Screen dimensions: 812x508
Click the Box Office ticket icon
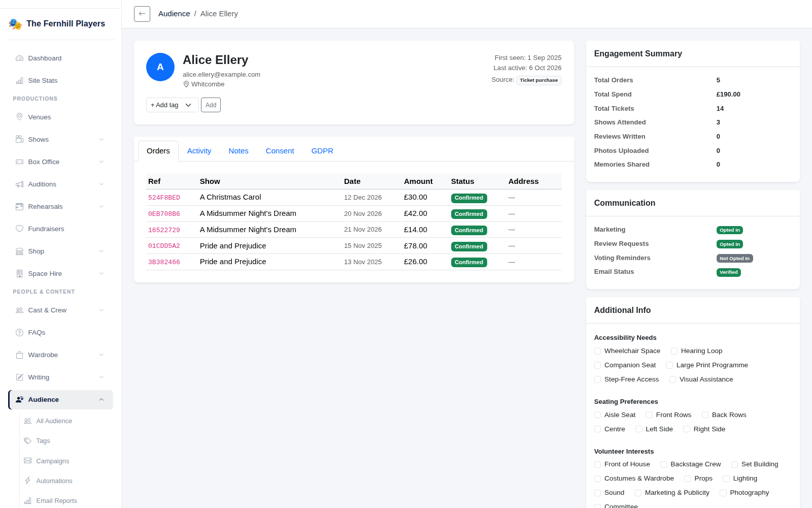[x=19, y=162]
